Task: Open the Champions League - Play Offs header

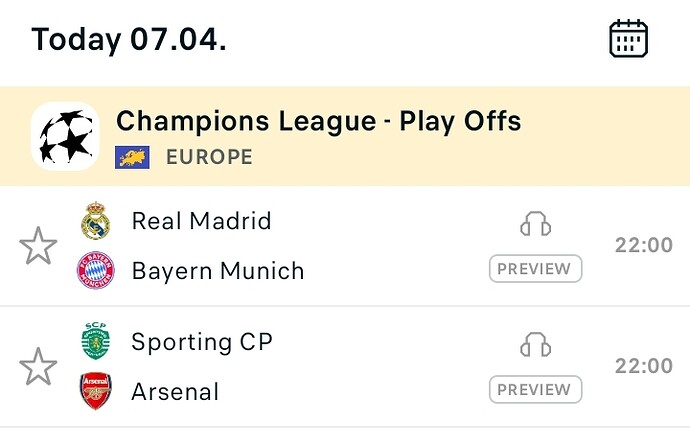Action: click(319, 122)
